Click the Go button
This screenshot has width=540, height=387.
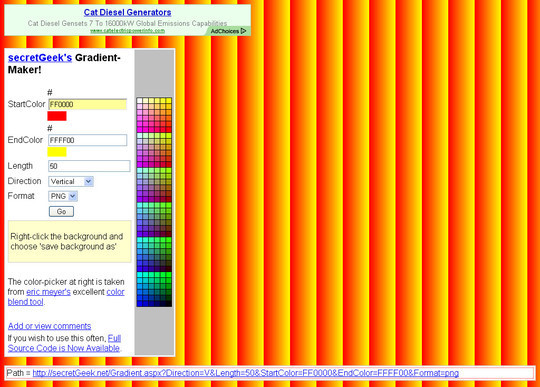(61, 211)
